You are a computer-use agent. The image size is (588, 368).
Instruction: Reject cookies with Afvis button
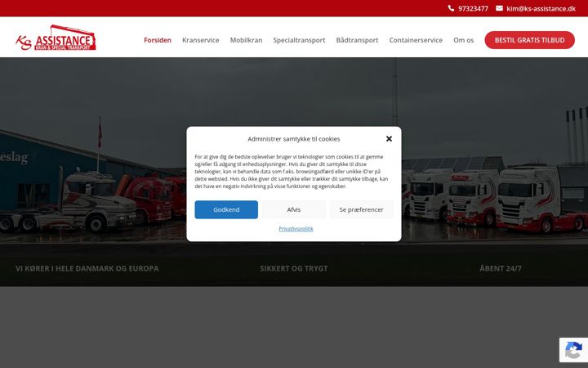(x=294, y=209)
